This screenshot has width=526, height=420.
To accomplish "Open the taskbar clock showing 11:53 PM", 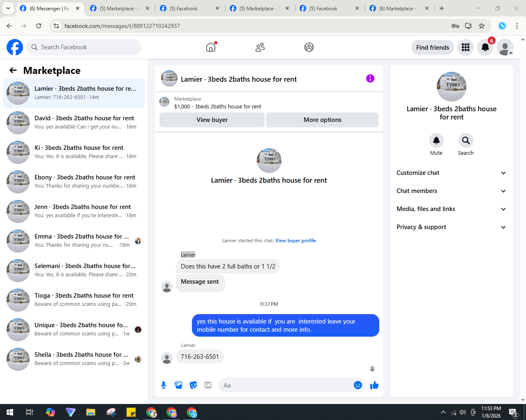I will click(x=491, y=412).
